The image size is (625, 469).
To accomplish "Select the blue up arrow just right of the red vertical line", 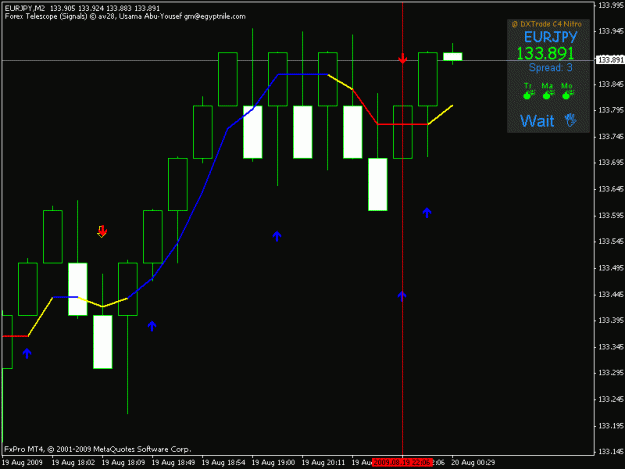I will click(x=427, y=212).
